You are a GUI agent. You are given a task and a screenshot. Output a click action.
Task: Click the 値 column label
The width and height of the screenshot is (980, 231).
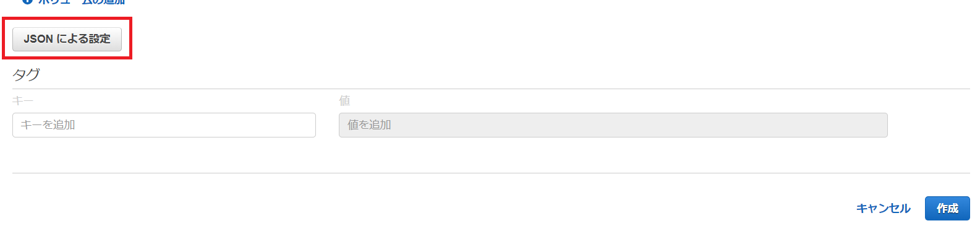344,100
